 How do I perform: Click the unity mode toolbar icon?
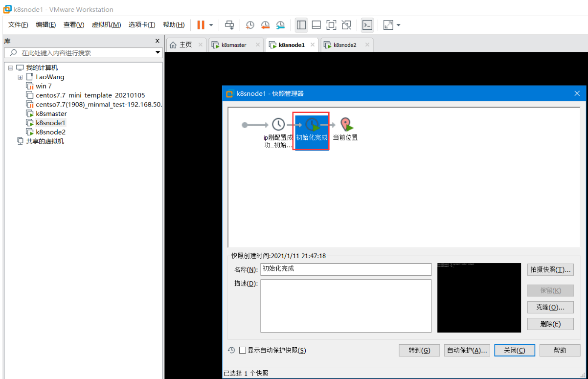click(346, 25)
